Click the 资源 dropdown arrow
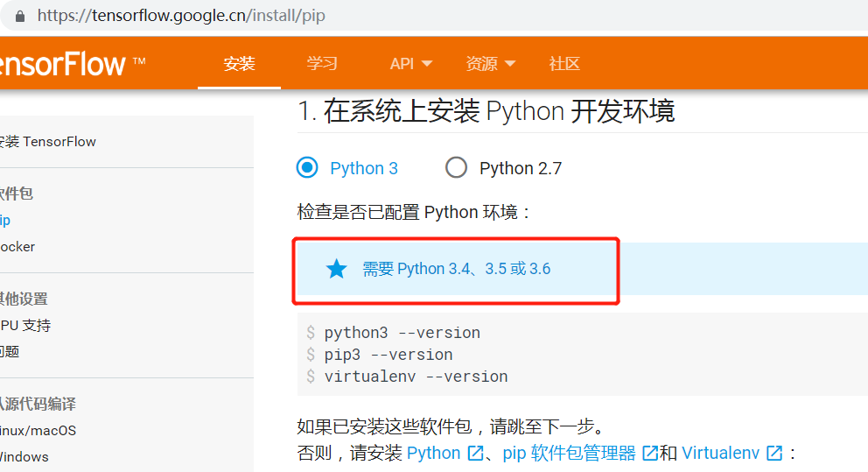 tap(510, 64)
